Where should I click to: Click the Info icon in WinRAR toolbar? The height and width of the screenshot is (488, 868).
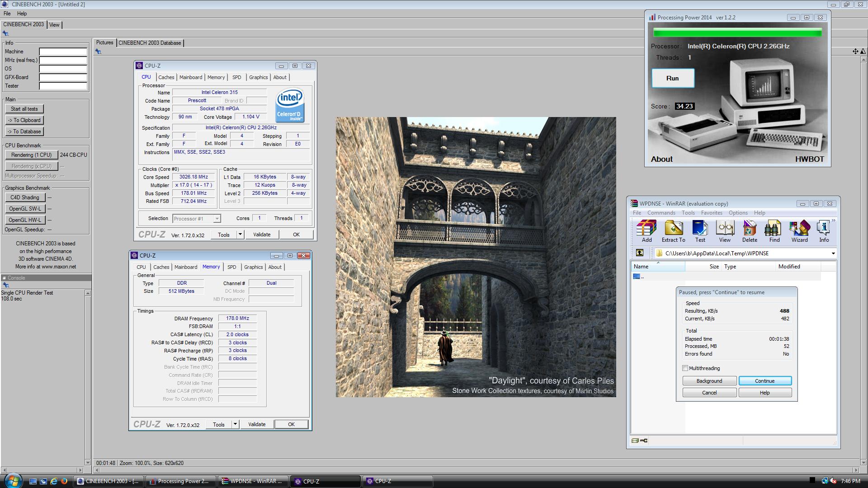[824, 231]
